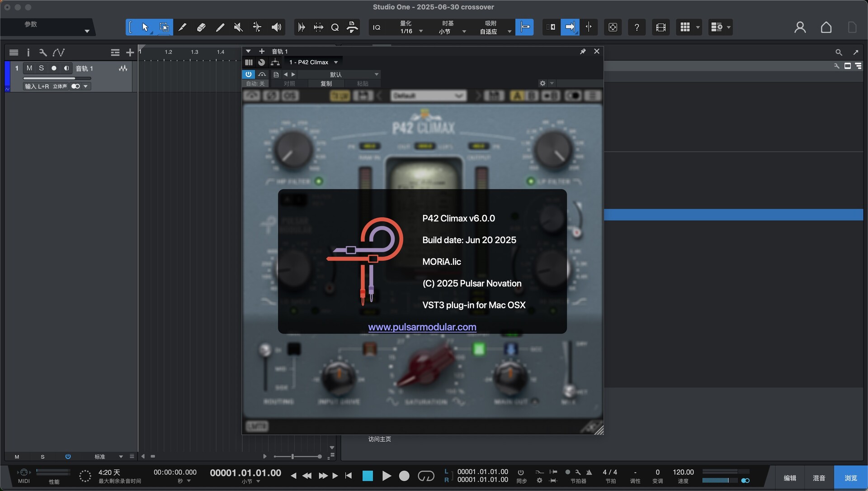Bypass the P42 Climax plugin power button
868x491 pixels.
pos(248,74)
